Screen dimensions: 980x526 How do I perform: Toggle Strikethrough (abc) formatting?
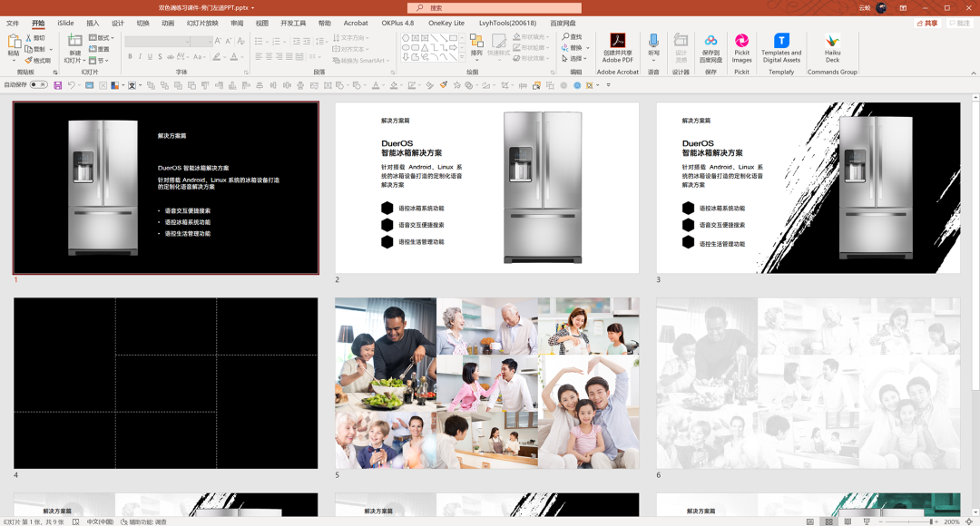pos(171,57)
